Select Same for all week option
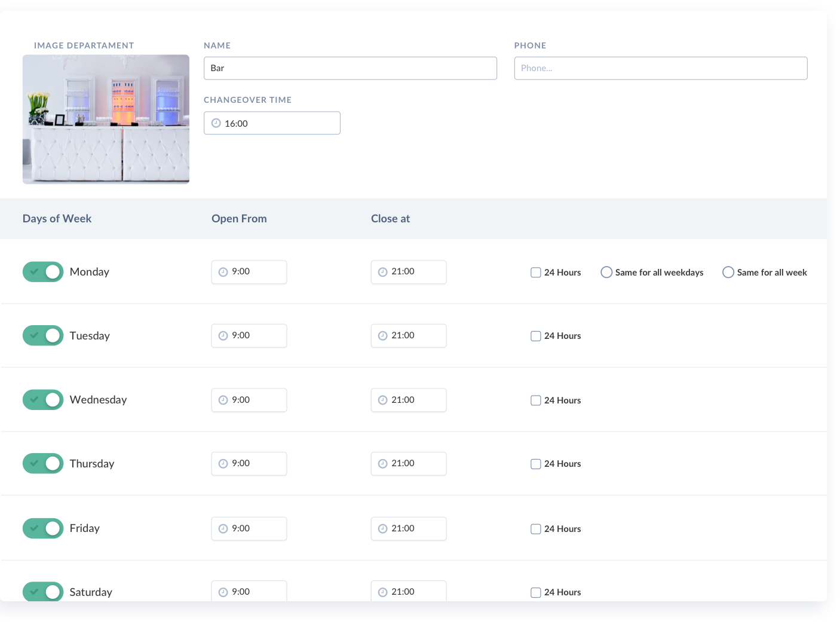The image size is (840, 624). click(x=728, y=273)
